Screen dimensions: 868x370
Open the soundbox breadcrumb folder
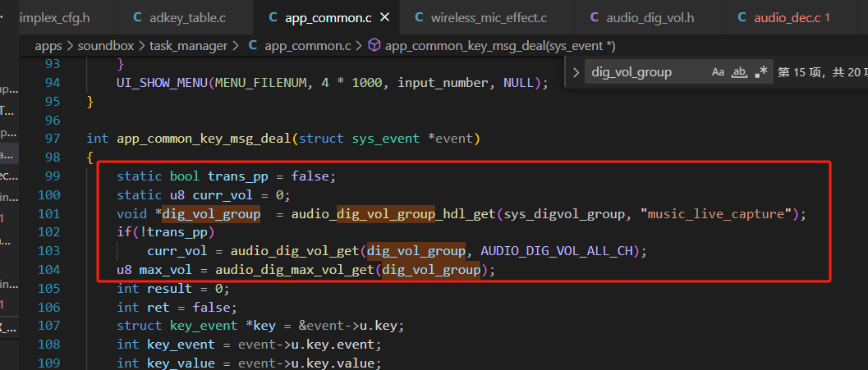(105, 45)
